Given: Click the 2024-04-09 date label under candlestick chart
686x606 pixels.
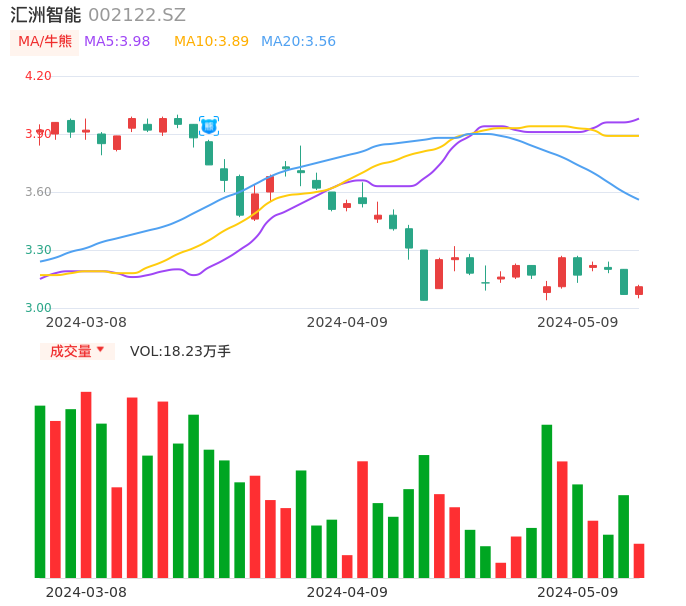Looking at the screenshot, I should pos(346,322).
